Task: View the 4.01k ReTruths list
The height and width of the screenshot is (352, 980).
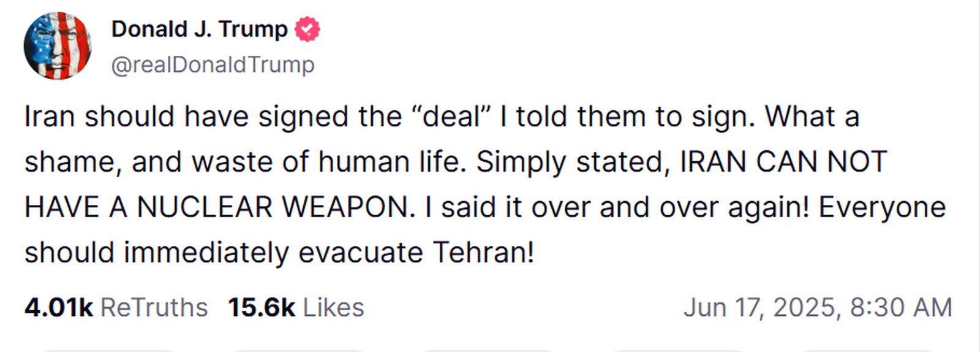Action: 116,307
